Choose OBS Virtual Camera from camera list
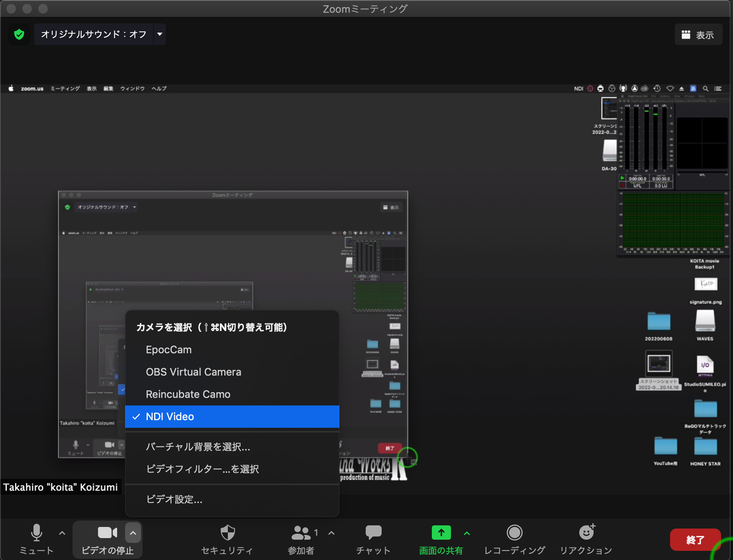The width and height of the screenshot is (733, 560). 232,372
